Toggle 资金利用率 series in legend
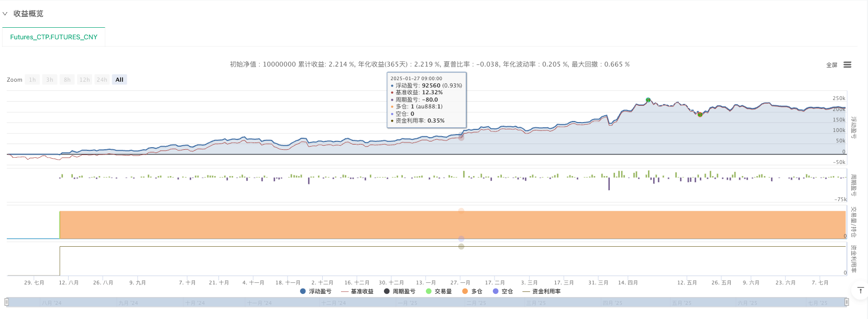This screenshot has height=319, width=868. [x=542, y=291]
